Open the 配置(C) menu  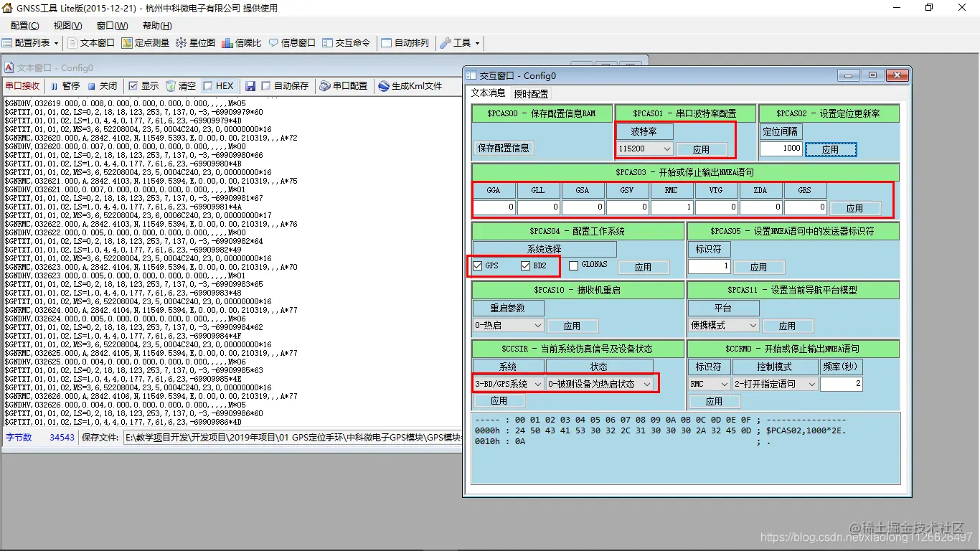click(25, 26)
